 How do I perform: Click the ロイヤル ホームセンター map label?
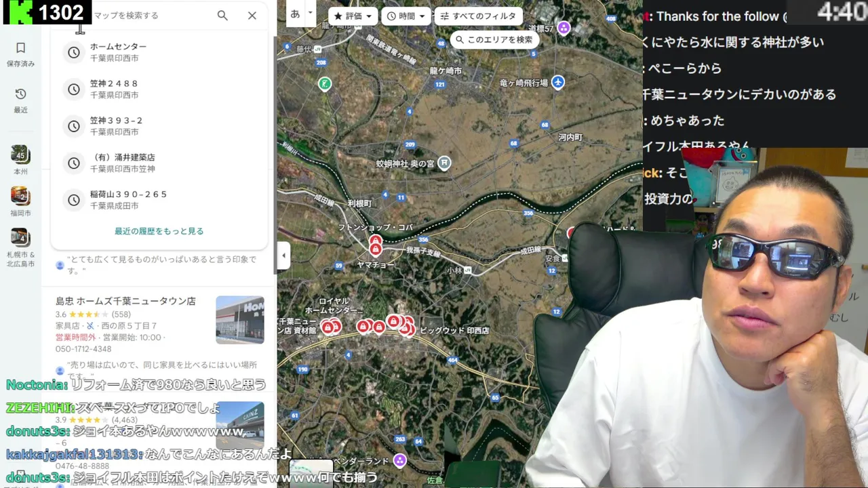pyautogui.click(x=334, y=306)
